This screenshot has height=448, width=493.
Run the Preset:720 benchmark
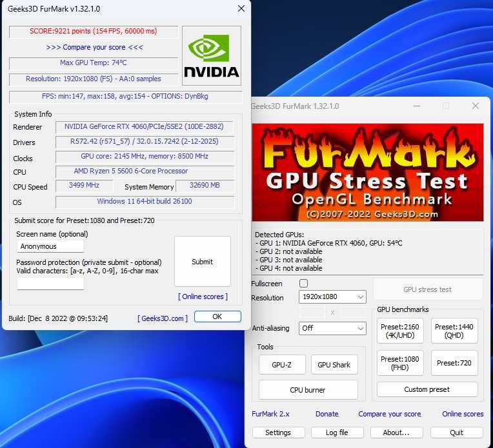454,363
